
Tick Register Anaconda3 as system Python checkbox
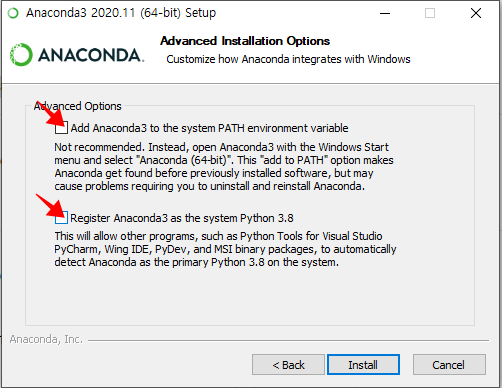click(61, 218)
